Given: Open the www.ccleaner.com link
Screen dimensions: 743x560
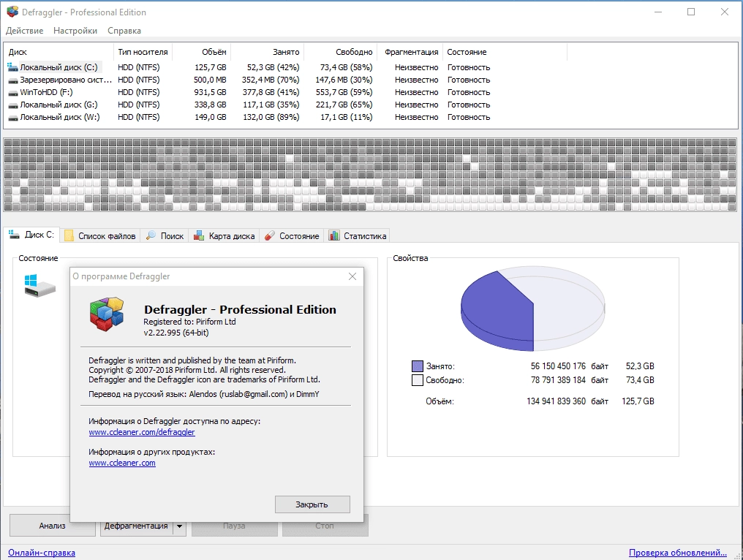Looking at the screenshot, I should 122,463.
